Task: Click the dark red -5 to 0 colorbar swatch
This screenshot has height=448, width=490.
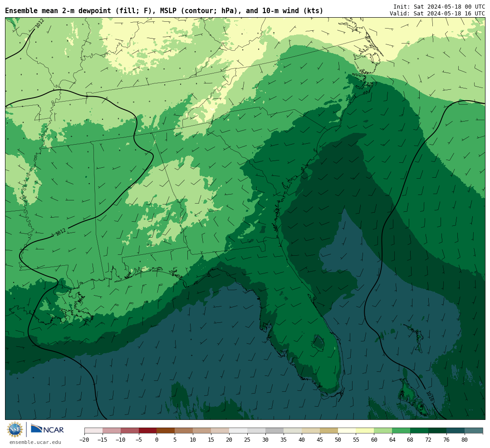Action: pyautogui.click(x=148, y=431)
